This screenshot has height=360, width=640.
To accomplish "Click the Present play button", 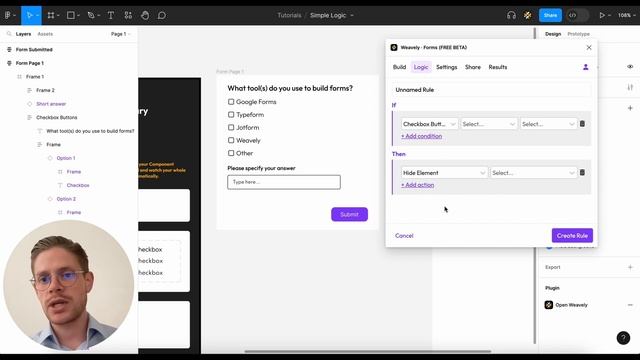I will 602,15.
